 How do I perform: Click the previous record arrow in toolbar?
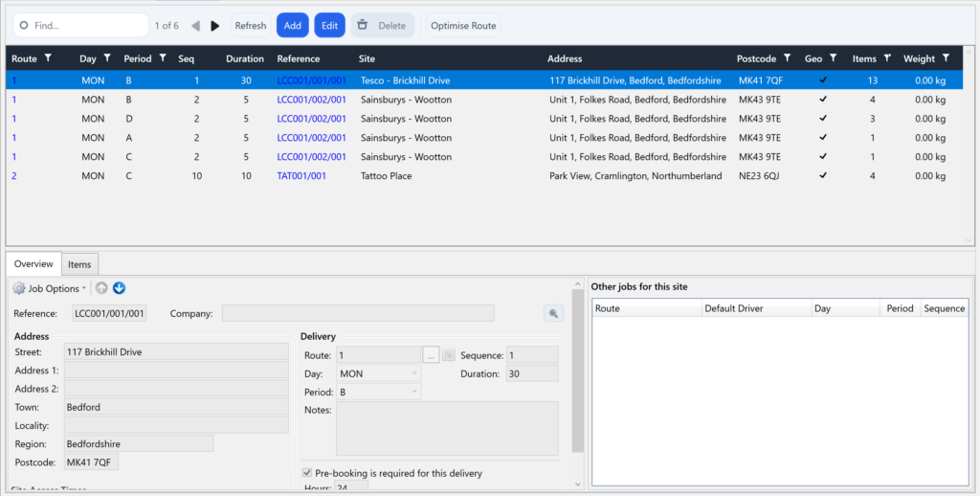tap(195, 26)
